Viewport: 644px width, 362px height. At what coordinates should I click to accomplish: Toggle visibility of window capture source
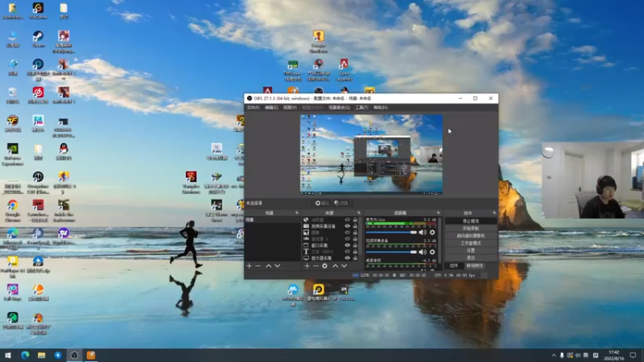(348, 245)
